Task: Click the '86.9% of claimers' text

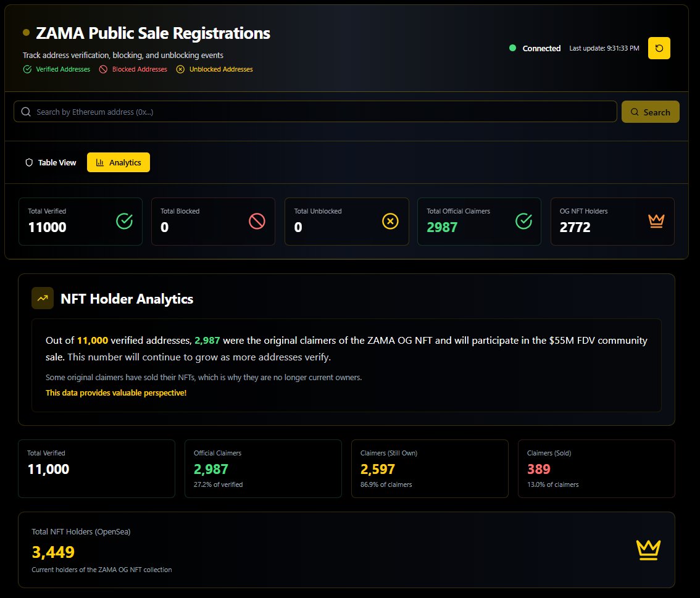Action: coord(386,484)
